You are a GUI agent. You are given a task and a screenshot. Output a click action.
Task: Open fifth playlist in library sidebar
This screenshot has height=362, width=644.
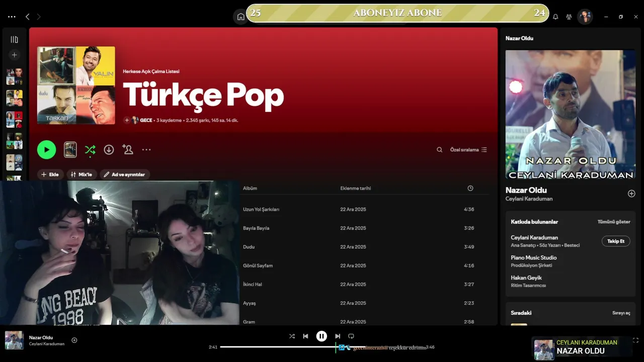tap(14, 162)
